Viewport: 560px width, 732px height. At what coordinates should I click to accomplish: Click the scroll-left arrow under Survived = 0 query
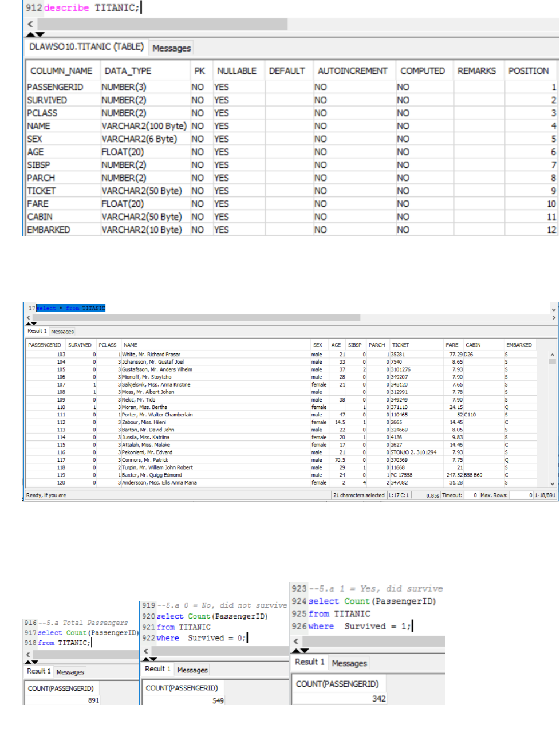click(146, 651)
